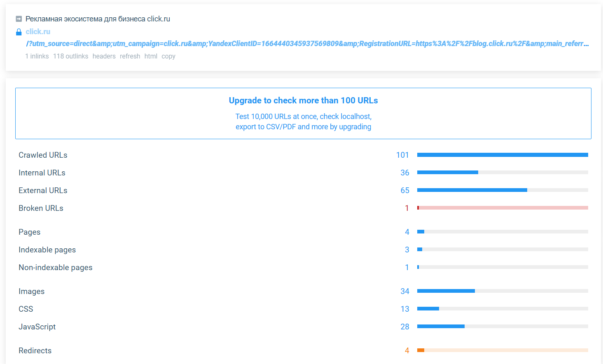Click the External URLs count 65
The height and width of the screenshot is (364, 603).
(x=404, y=191)
